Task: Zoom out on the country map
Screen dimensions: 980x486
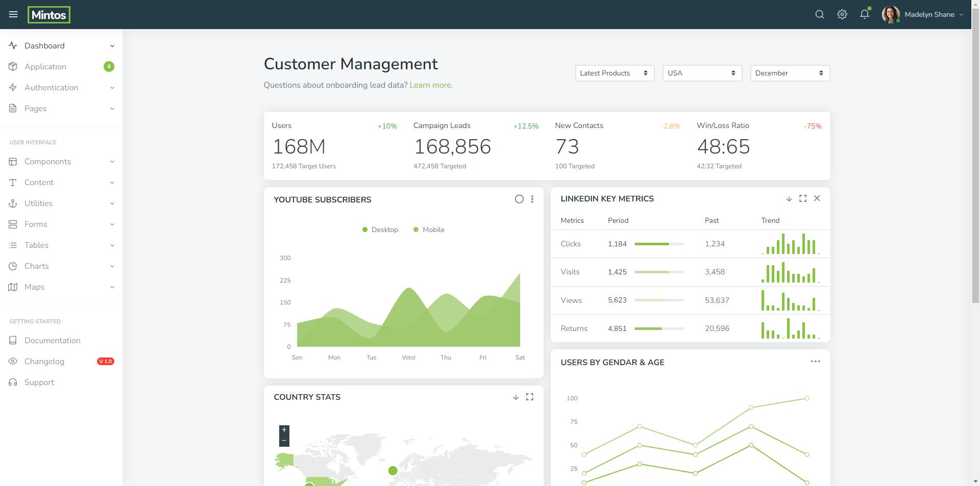Action: click(284, 441)
